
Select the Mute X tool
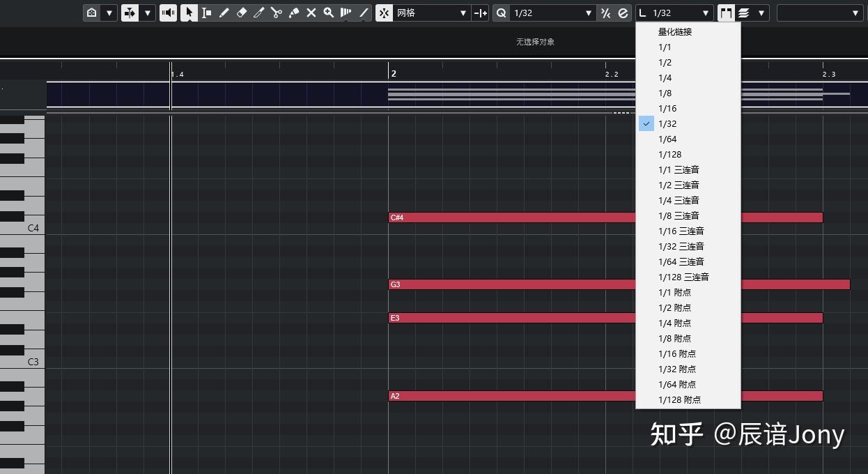[311, 13]
